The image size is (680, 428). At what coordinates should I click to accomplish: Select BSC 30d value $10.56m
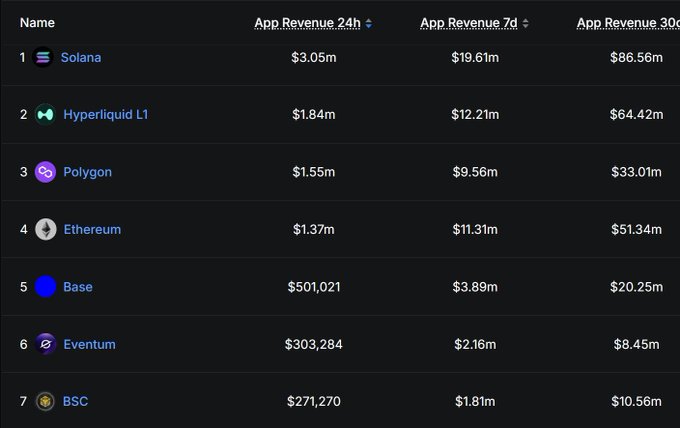(x=636, y=402)
